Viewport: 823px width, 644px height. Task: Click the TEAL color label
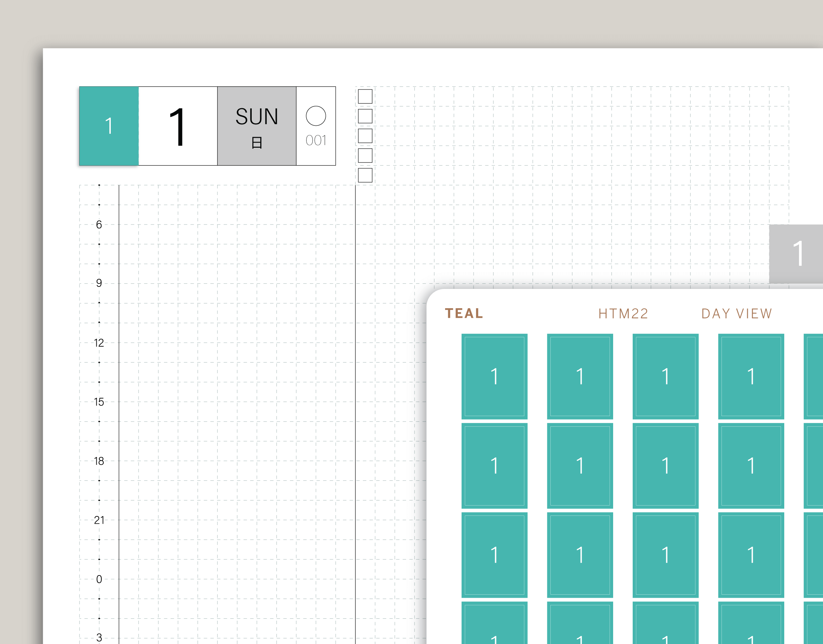pyautogui.click(x=464, y=313)
